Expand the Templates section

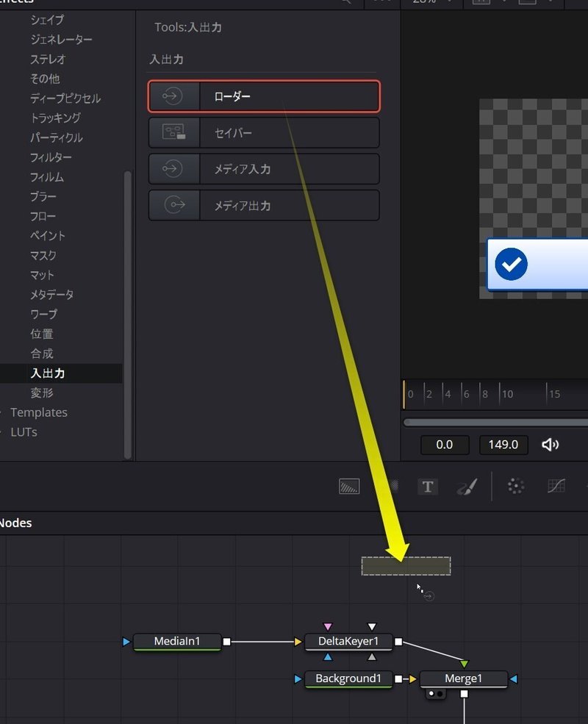(x=39, y=412)
